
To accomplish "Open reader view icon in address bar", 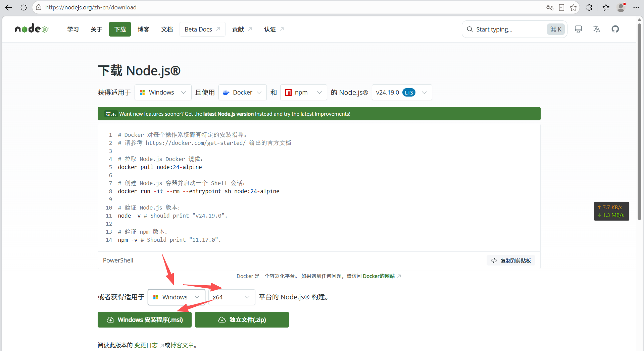I will click(561, 7).
